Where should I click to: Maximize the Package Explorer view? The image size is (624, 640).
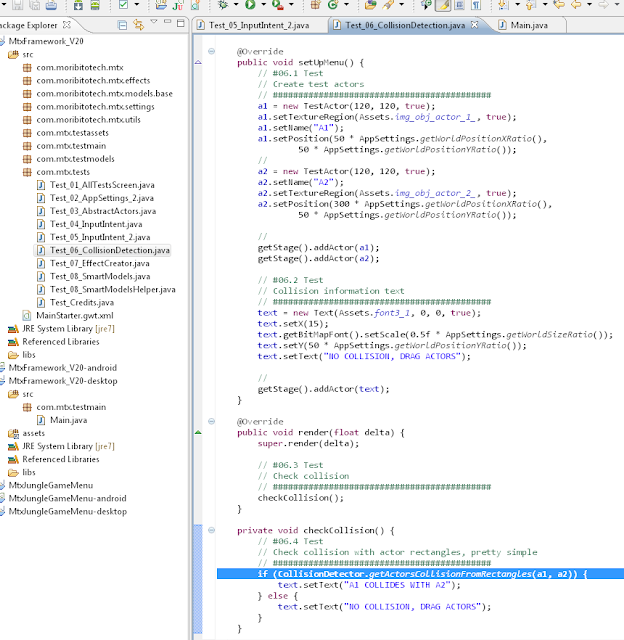180,23
